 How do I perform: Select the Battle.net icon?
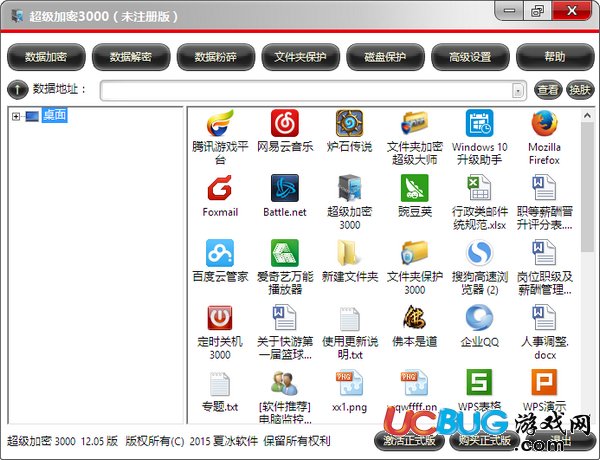[x=285, y=188]
